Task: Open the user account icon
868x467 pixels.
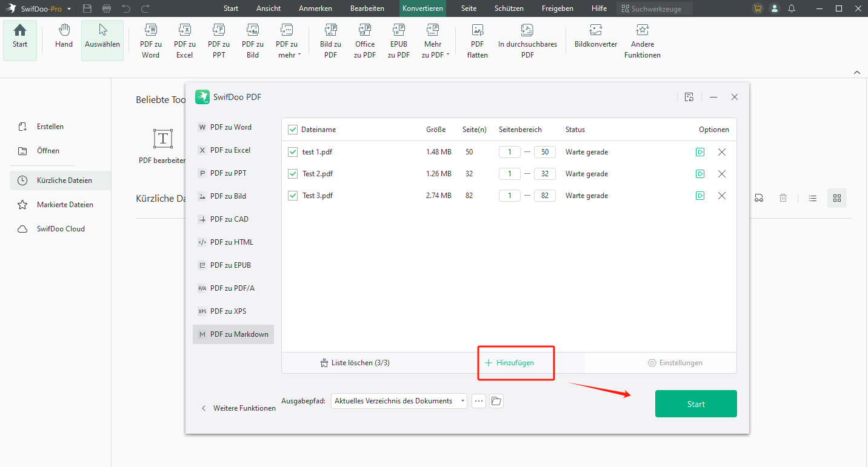Action: tap(775, 8)
